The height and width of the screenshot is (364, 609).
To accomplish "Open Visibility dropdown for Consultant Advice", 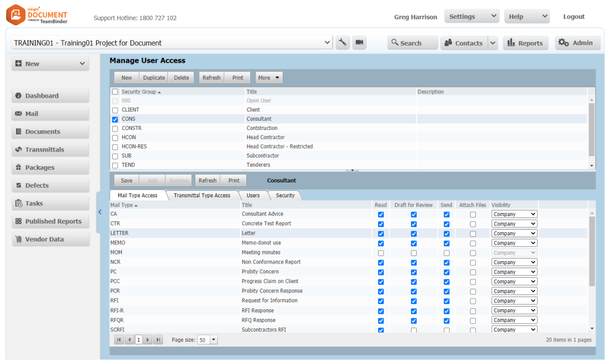I will click(514, 214).
